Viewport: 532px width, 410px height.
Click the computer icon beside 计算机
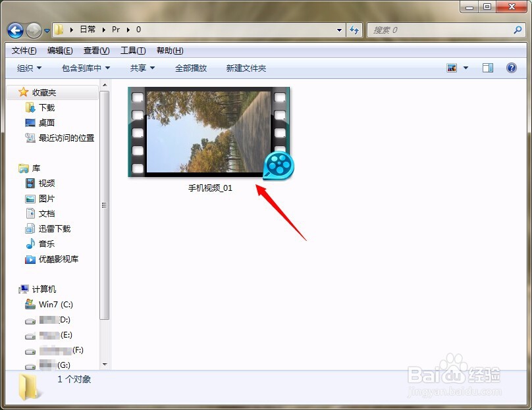tap(24, 289)
